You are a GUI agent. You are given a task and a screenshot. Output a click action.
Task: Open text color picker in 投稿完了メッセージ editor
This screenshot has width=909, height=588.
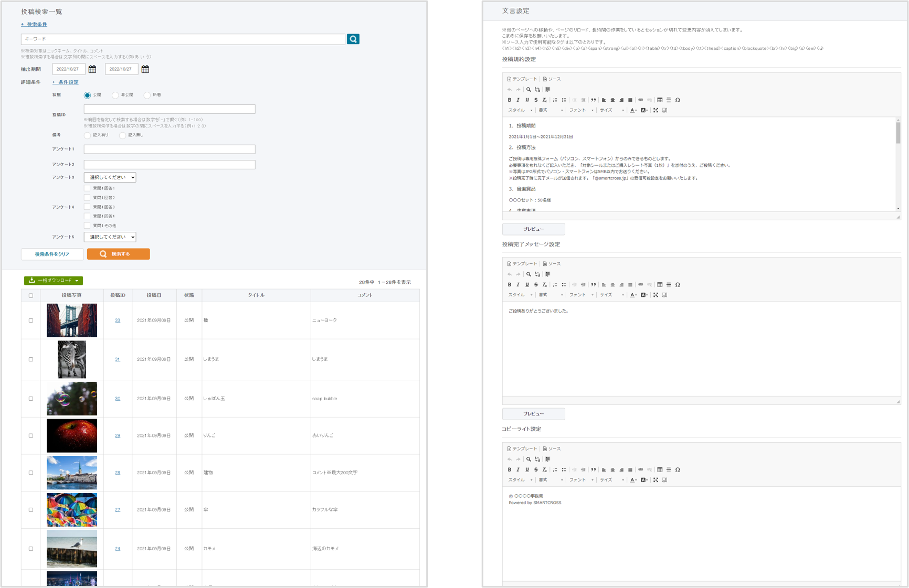(x=633, y=295)
